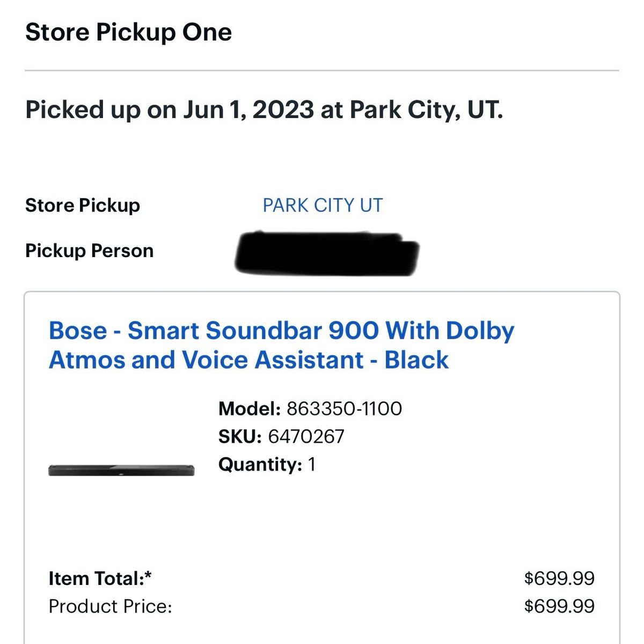Click the divider line below Store Pickup One
Image resolution: width=644 pixels, height=644 pixels.
click(x=322, y=70)
